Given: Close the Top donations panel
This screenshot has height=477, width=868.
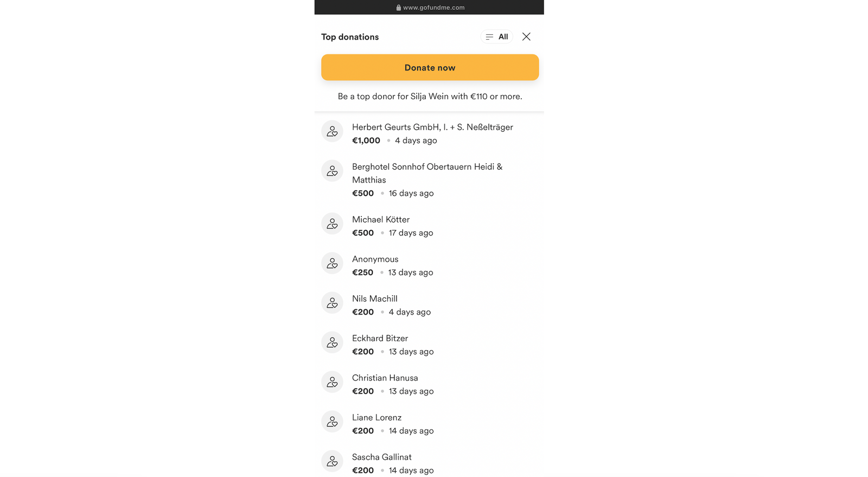Looking at the screenshot, I should pyautogui.click(x=526, y=37).
